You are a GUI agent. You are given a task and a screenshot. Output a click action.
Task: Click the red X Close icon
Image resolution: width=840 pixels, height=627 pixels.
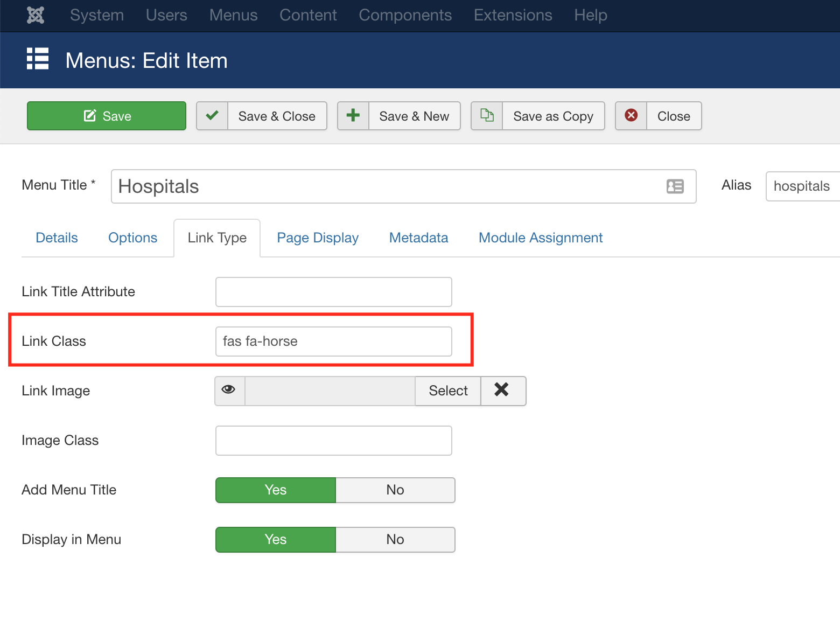(631, 116)
